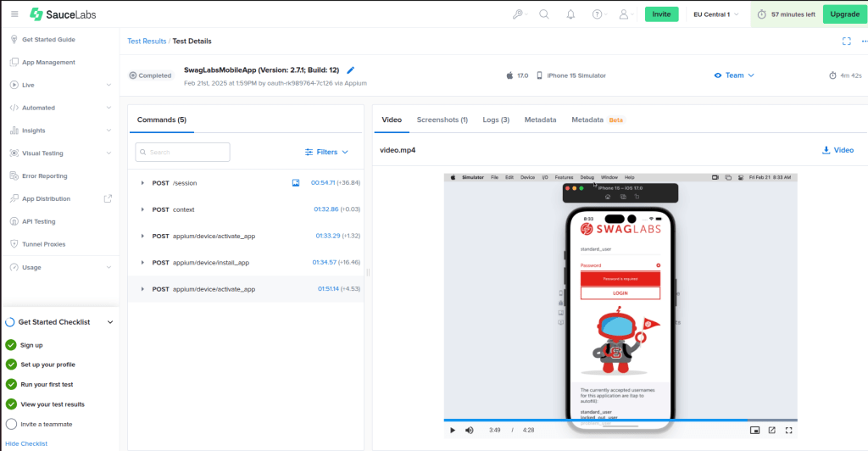Open the notifications bell
The height and width of the screenshot is (451, 868).
(x=570, y=14)
